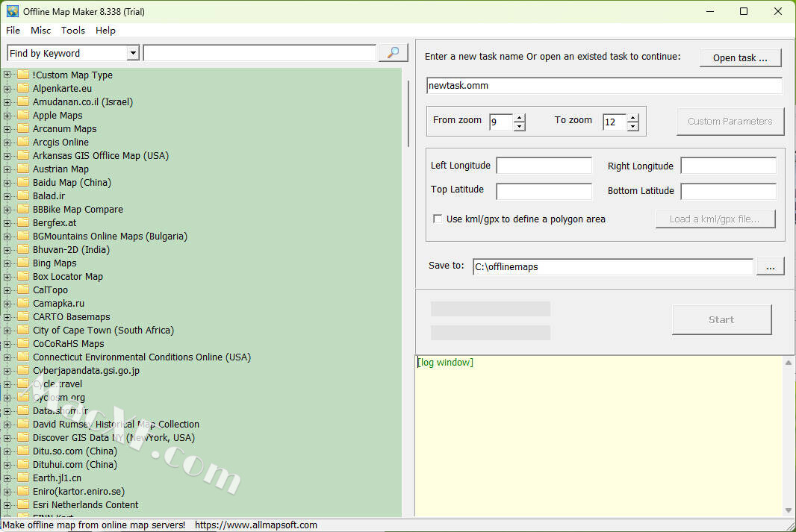
Task: Click the folder icon beside Balad.ir
Action: coord(23,195)
